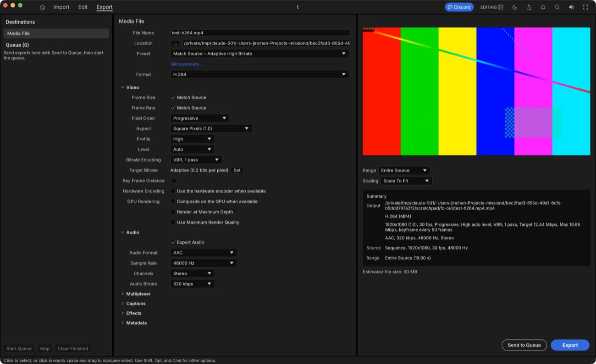
Task: Open the Audio Bitrate dropdown
Action: [x=193, y=284]
